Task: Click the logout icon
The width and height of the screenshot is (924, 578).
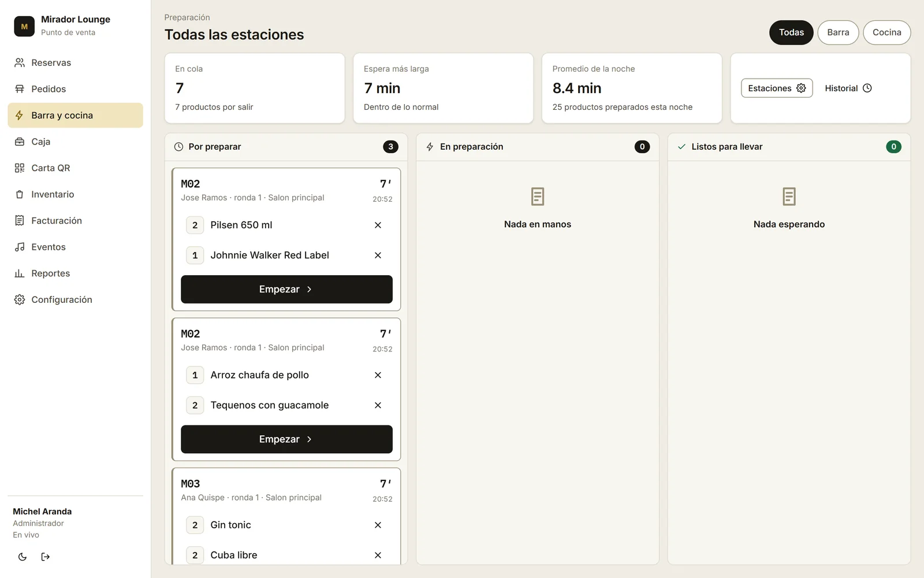Action: point(46,557)
